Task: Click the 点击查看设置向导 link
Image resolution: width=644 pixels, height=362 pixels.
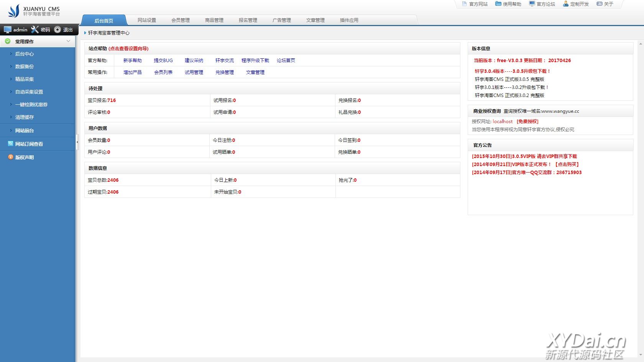Action: 128,49
